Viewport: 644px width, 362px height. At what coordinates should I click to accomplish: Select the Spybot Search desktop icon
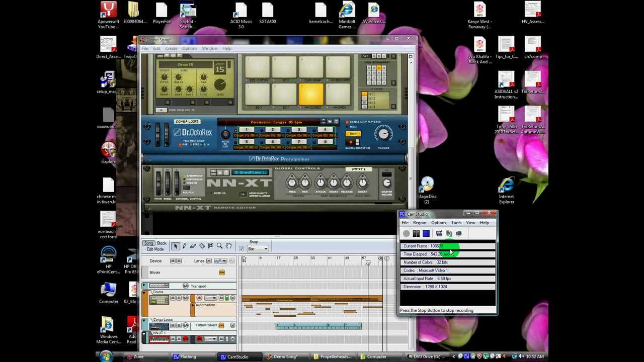pyautogui.click(x=188, y=15)
